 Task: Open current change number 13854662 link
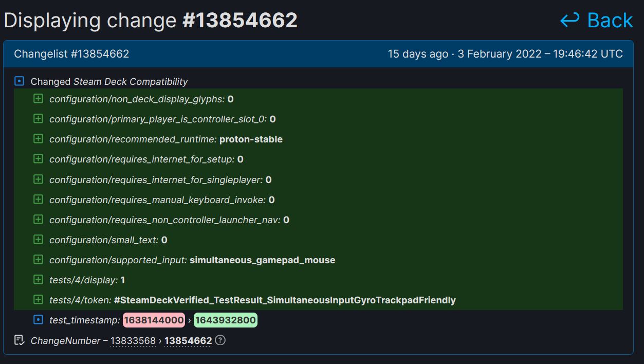[x=188, y=341]
